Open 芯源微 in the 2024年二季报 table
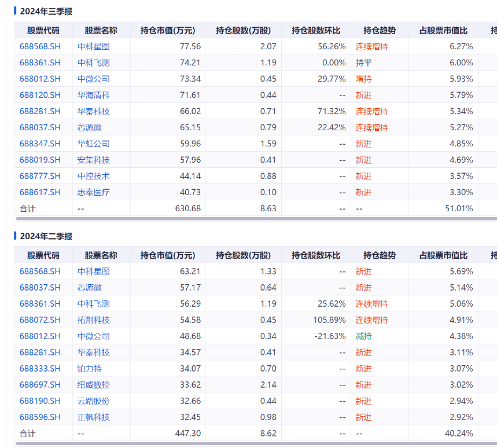This screenshot has height=448, width=497. (x=89, y=288)
